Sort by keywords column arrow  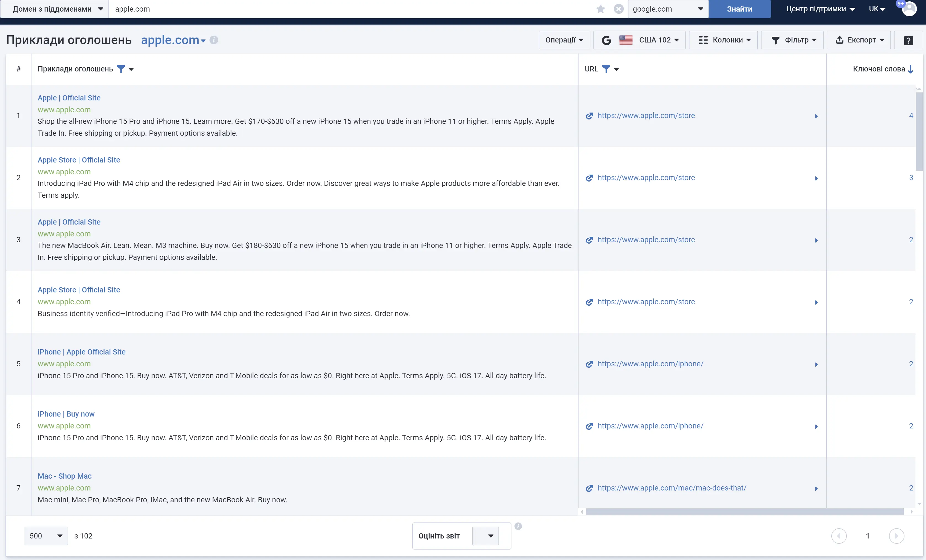click(910, 69)
